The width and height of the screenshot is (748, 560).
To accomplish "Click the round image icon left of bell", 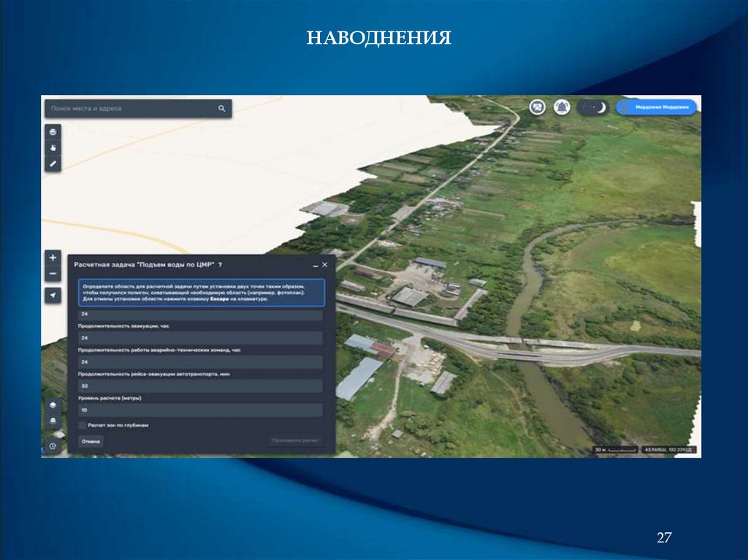I will 538,107.
